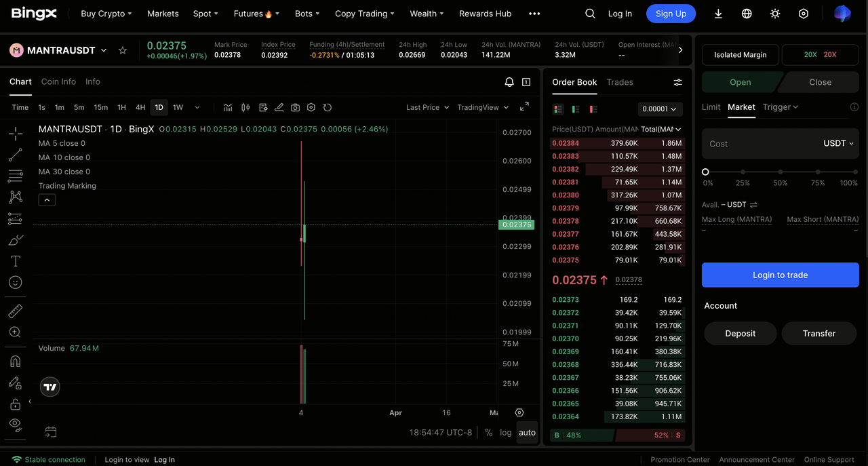Screen dimensions: 868x466
Task: Expand more time intervals dropdown
Action: [x=197, y=107]
